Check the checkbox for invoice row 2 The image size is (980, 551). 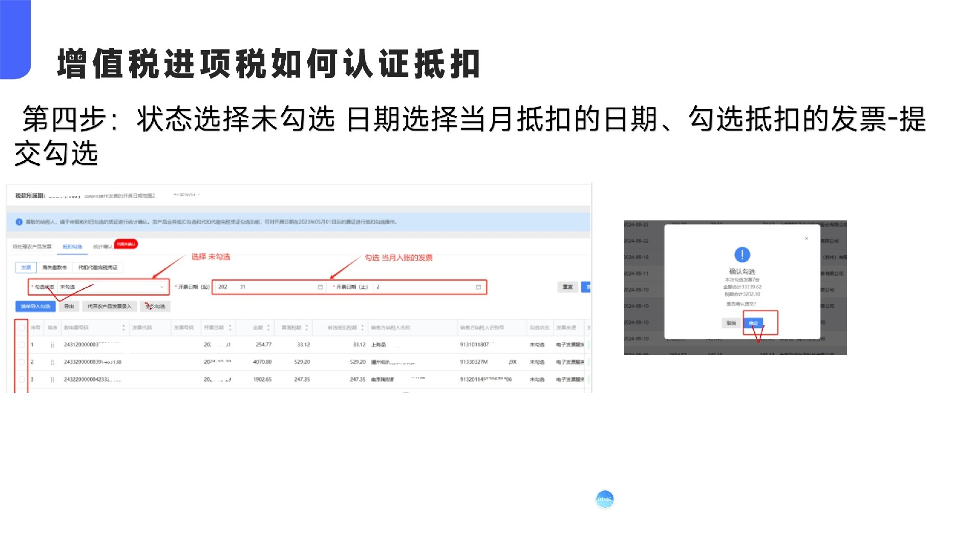(x=20, y=362)
